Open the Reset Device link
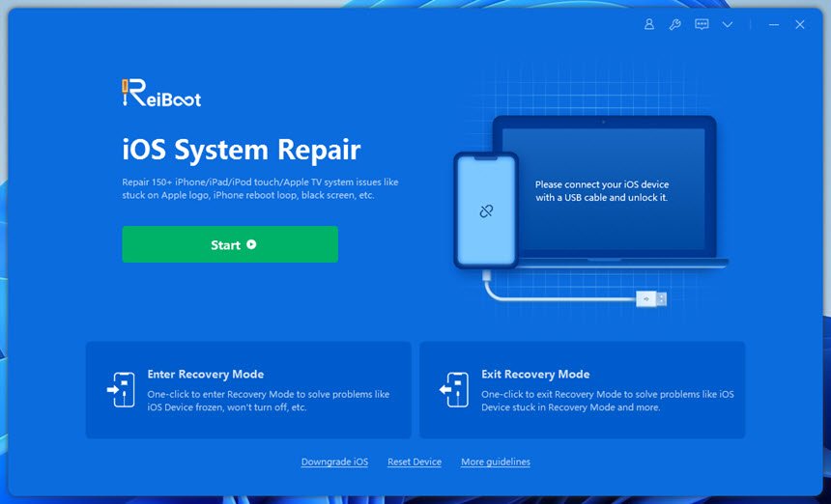The height and width of the screenshot is (504, 831). [415, 462]
